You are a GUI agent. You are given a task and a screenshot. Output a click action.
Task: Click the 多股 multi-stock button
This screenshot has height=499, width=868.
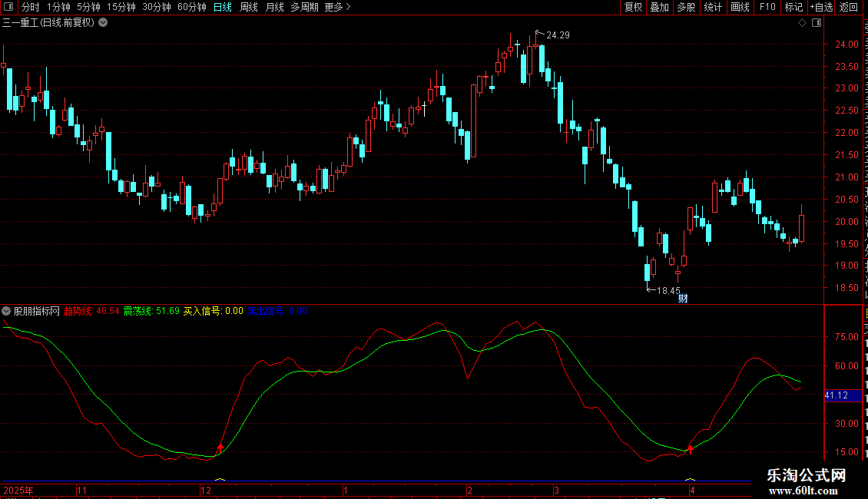click(686, 7)
